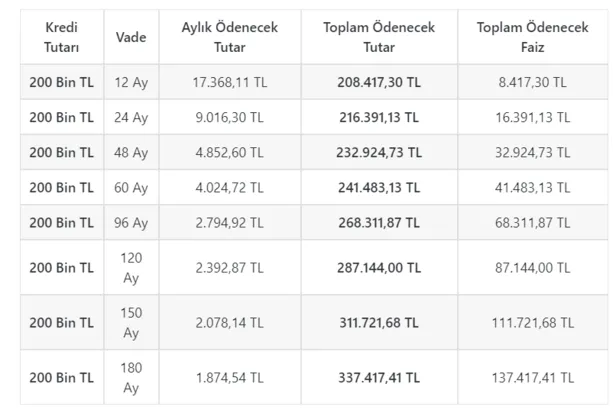Click the 41.483,13 TL interest cell
The image size is (616, 413).
(532, 187)
